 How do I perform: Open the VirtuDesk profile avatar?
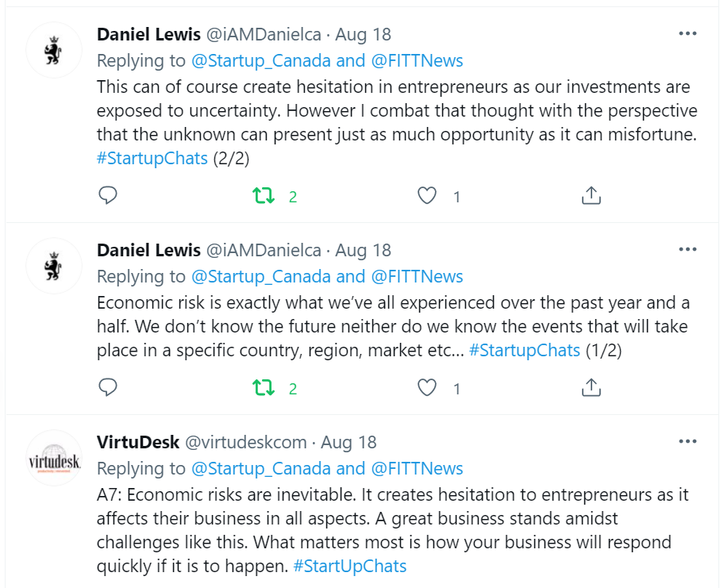(x=54, y=459)
